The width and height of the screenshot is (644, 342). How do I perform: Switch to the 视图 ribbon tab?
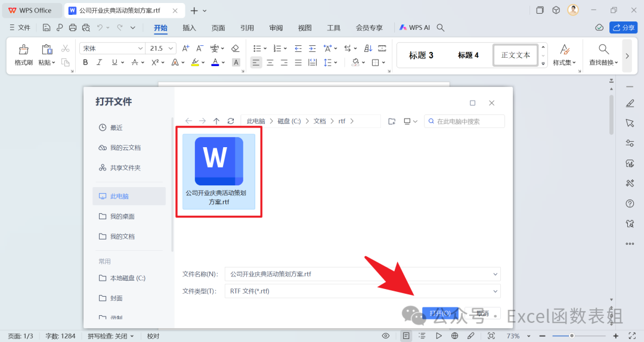click(305, 27)
